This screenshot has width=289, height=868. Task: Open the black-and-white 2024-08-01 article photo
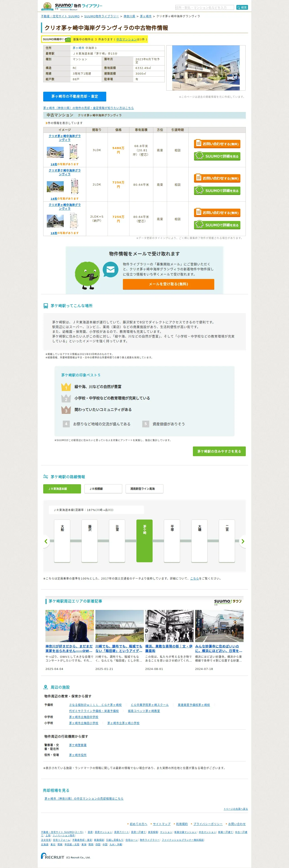click(x=169, y=626)
